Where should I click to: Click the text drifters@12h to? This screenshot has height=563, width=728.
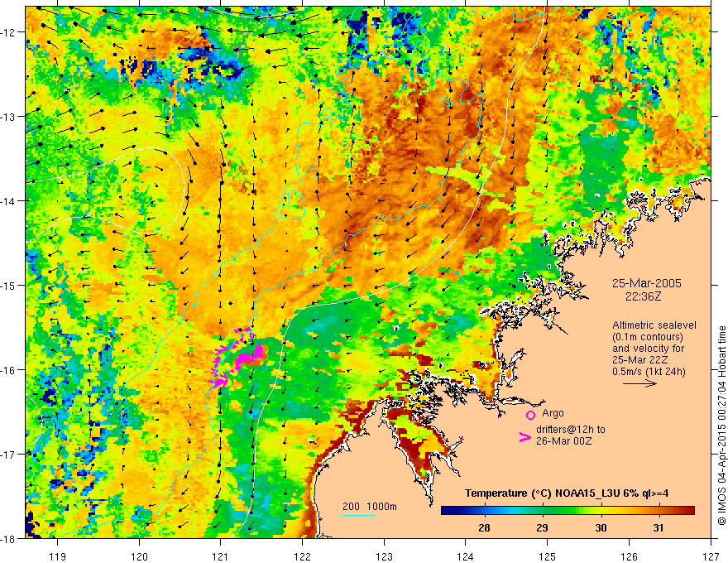(x=571, y=430)
